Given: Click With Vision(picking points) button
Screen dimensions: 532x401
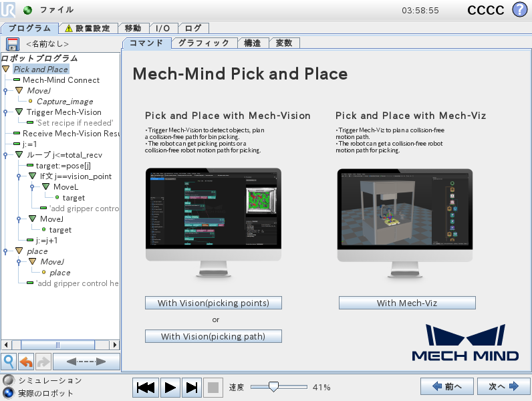Looking at the screenshot, I should (x=213, y=303).
